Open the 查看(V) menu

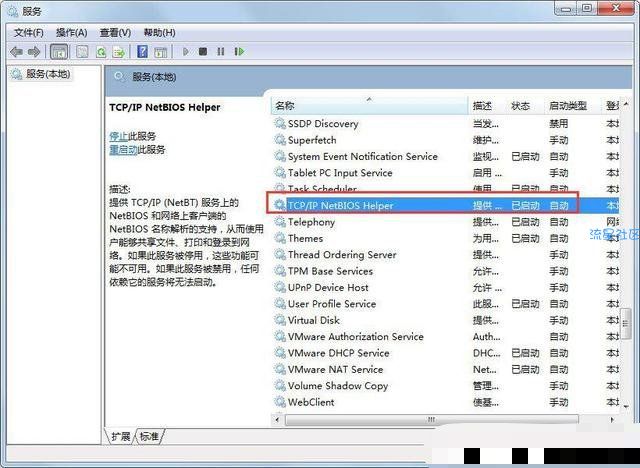click(116, 33)
